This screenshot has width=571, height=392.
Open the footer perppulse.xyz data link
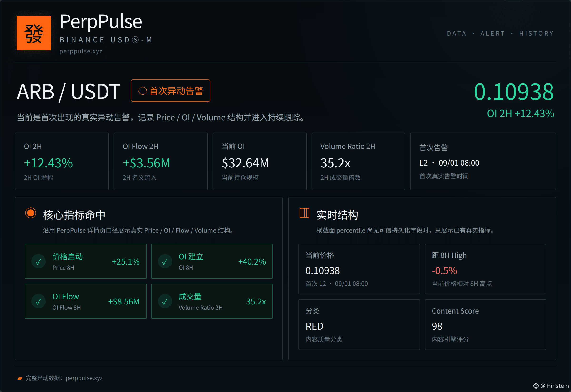tap(84, 378)
